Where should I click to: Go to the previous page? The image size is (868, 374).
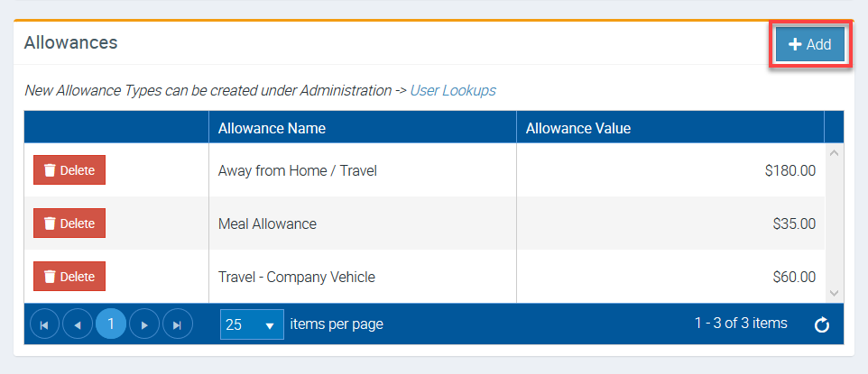[x=77, y=324]
